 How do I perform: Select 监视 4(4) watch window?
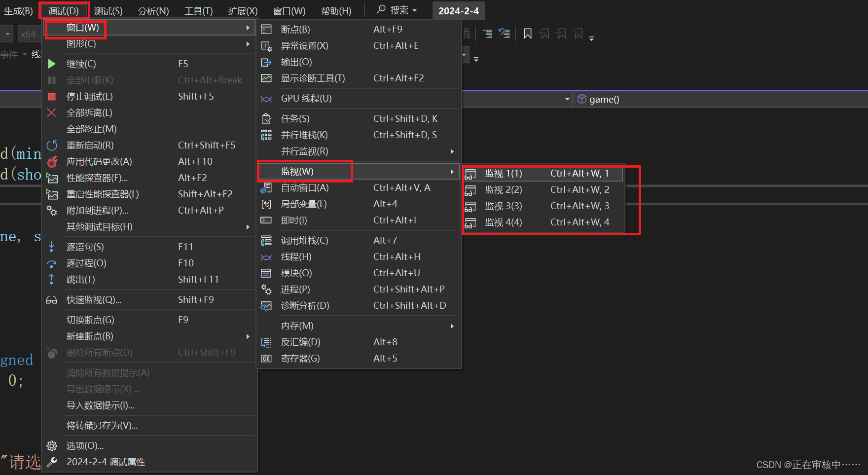click(543, 222)
